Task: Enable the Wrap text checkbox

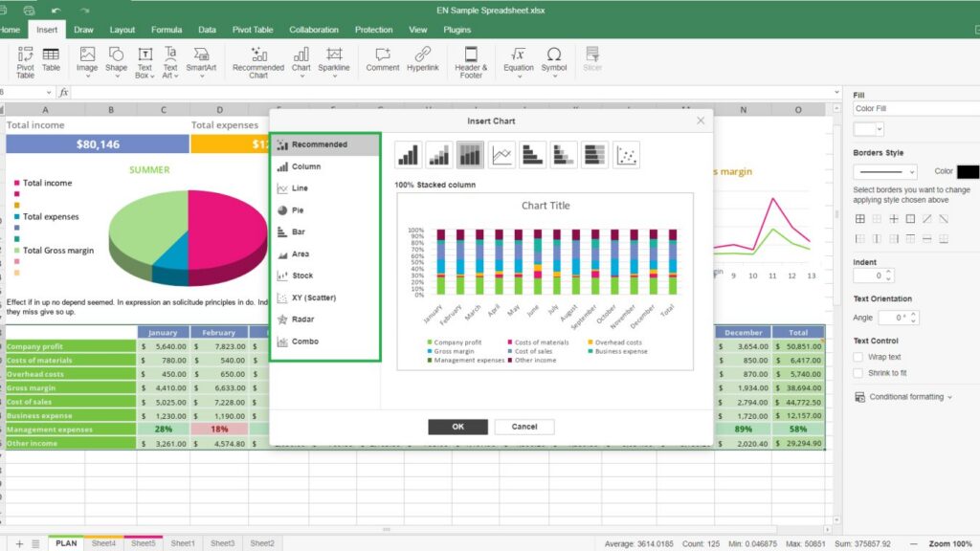Action: pyautogui.click(x=858, y=357)
